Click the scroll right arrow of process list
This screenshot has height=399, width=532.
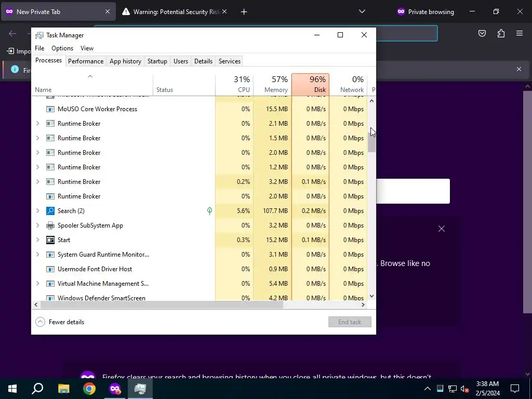coord(363,304)
